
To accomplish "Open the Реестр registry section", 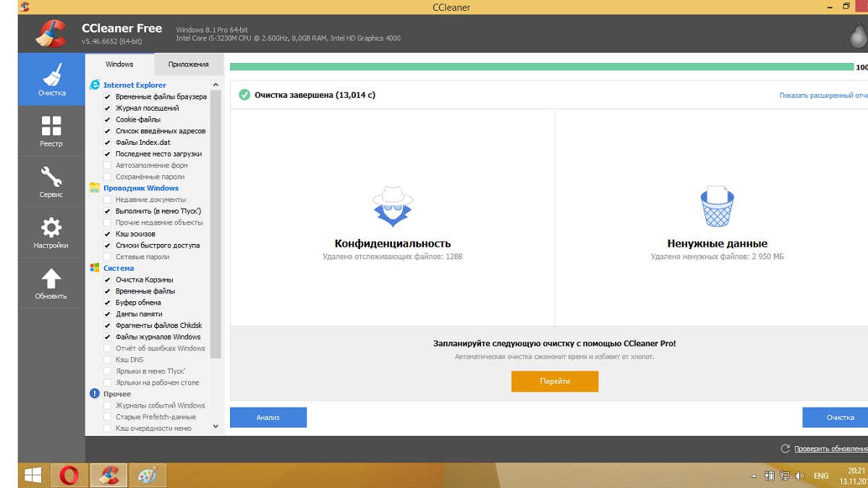I will 51,130.
